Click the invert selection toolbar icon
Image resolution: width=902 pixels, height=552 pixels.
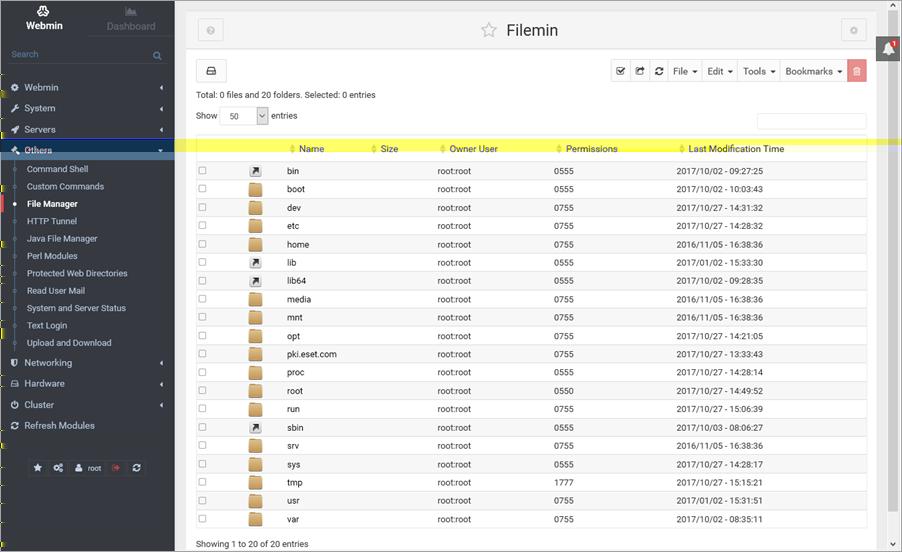coord(640,71)
